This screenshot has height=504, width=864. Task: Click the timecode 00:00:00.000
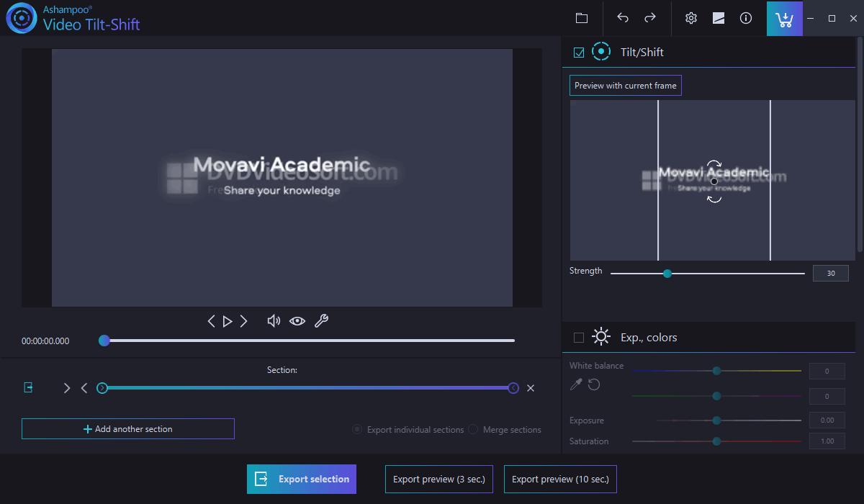click(45, 341)
